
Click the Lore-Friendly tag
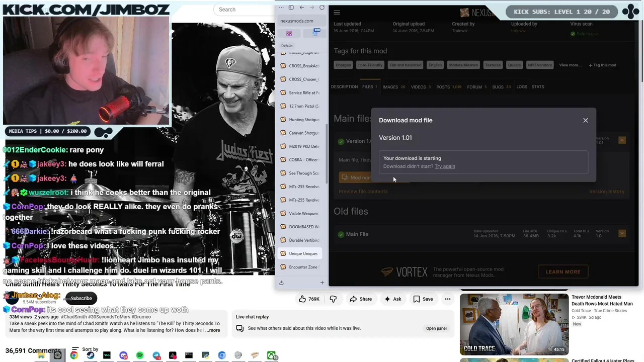pos(370,65)
